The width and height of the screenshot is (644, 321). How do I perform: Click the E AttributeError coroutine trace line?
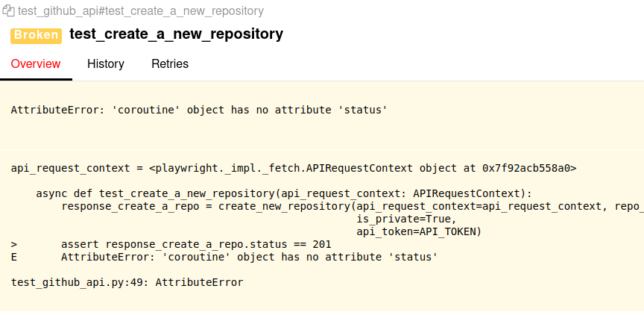pos(249,257)
